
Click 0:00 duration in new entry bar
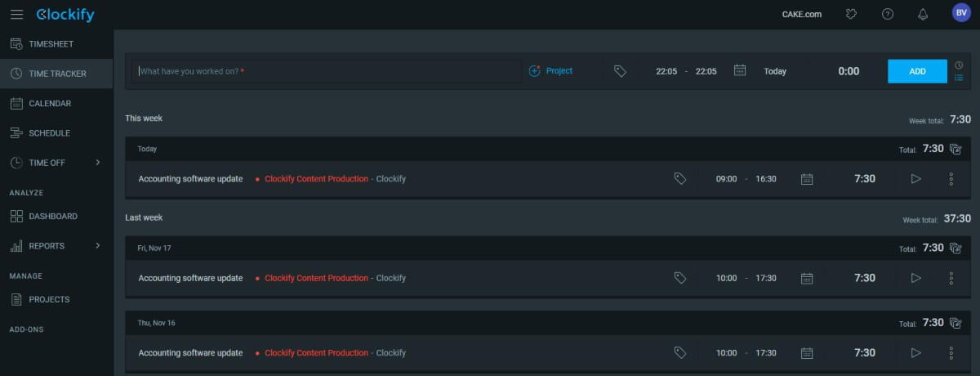(x=849, y=71)
